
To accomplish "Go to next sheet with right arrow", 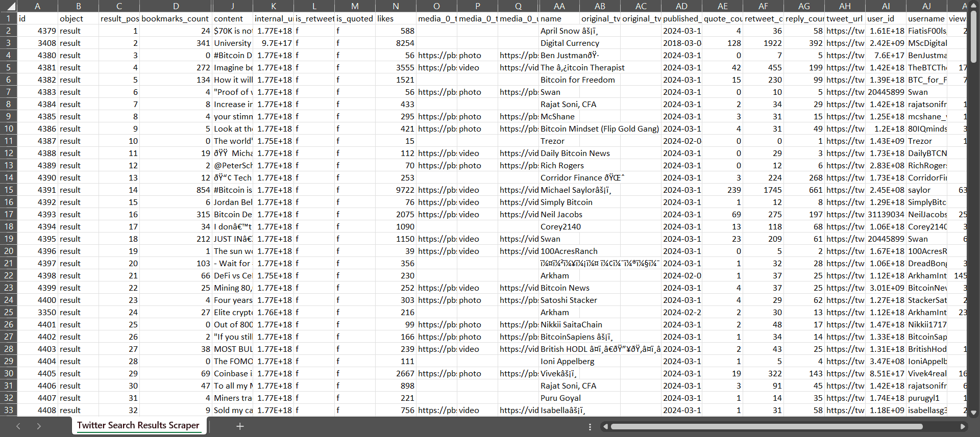I will click(x=39, y=426).
